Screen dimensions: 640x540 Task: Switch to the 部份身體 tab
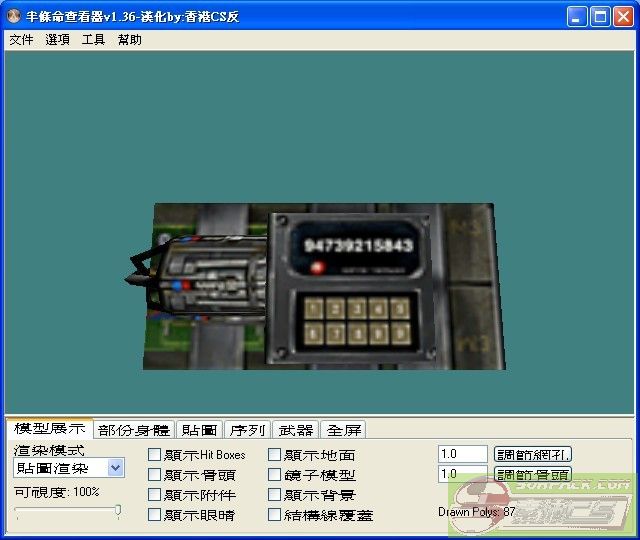tap(134, 430)
